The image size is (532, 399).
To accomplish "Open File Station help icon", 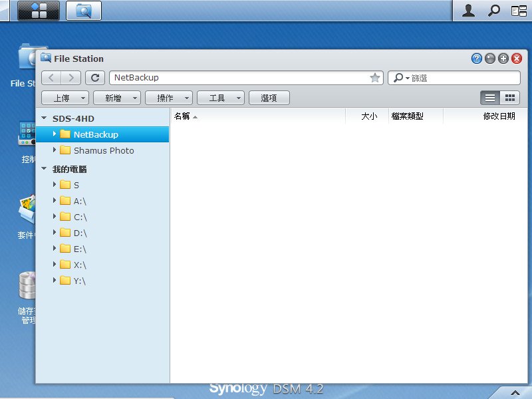I will coord(477,59).
